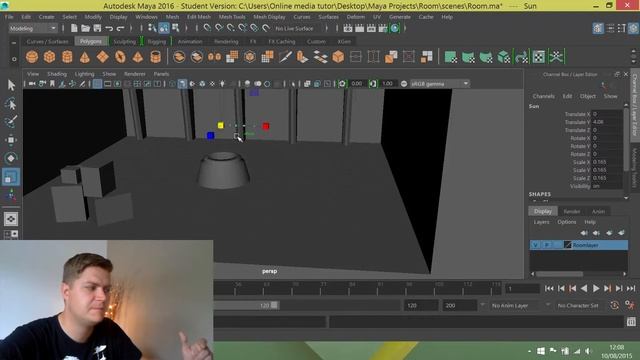
Task: Activate the Move tool in toolbox
Action: click(11, 140)
